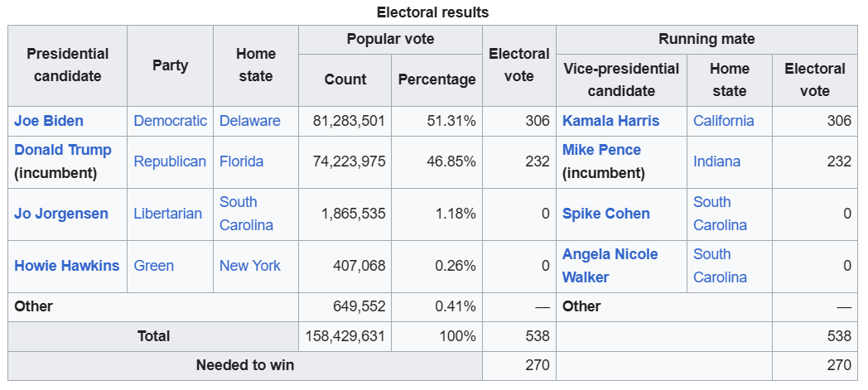Open the California home state link
Viewport: 868px width, 390px height.
tap(723, 121)
